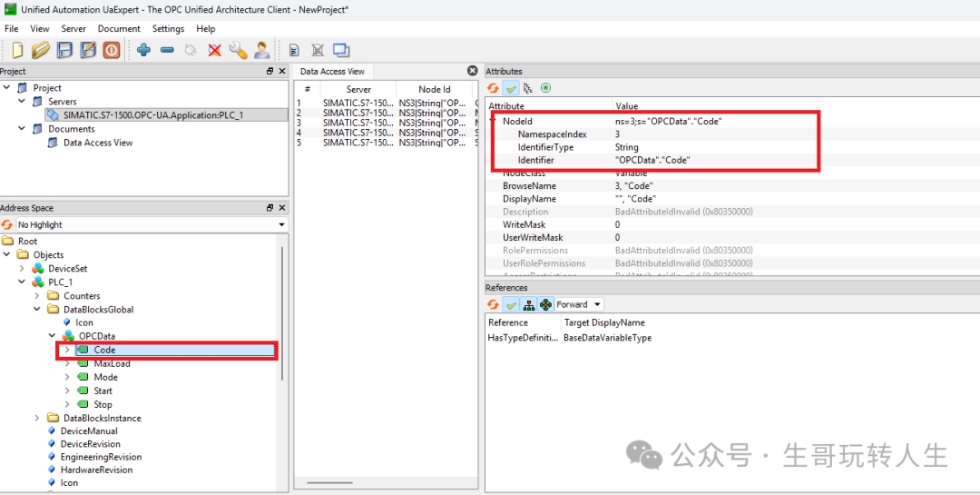Image resolution: width=980 pixels, height=495 pixels.
Task: Select the OPCData node
Action: click(x=96, y=336)
